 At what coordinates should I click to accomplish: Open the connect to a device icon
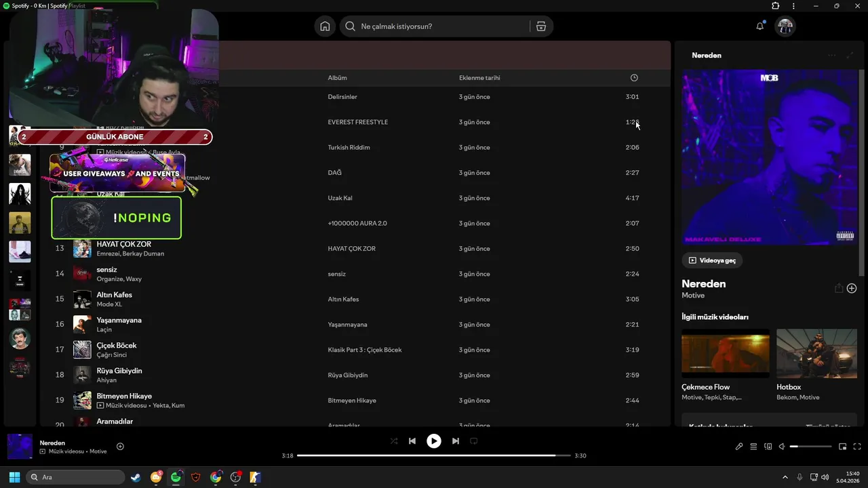[x=768, y=447]
